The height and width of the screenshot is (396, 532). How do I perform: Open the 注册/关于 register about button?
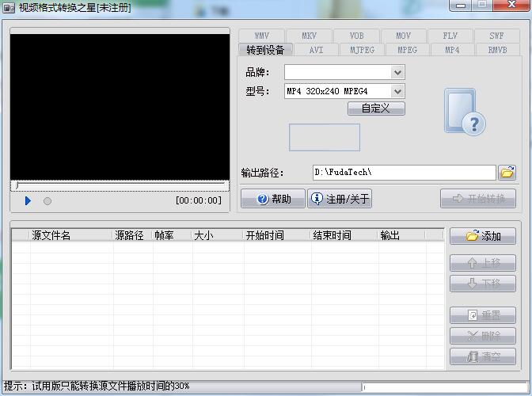point(340,199)
